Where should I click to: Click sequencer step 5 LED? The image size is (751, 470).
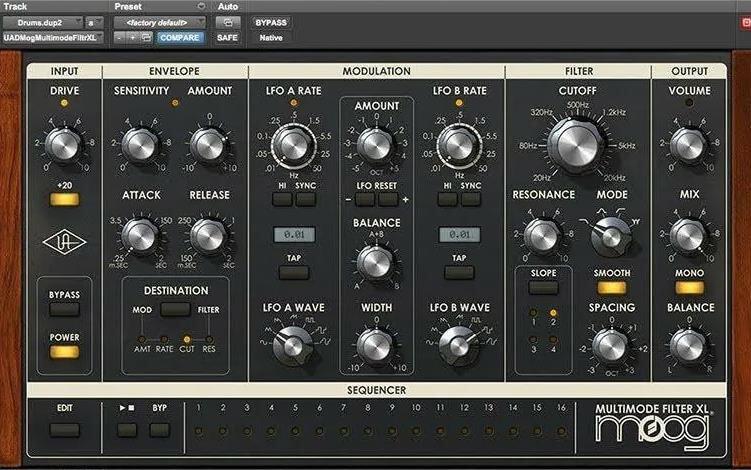tap(295, 431)
